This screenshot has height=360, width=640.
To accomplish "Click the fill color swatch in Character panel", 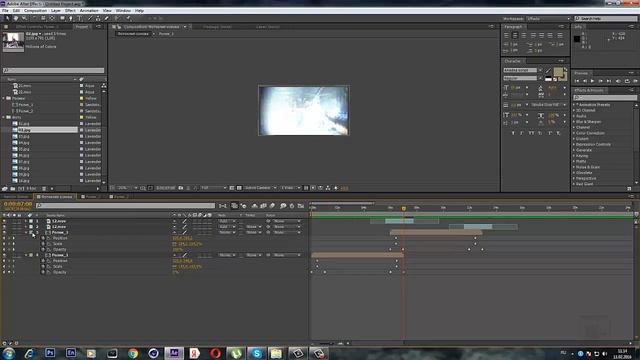I will coord(558,72).
